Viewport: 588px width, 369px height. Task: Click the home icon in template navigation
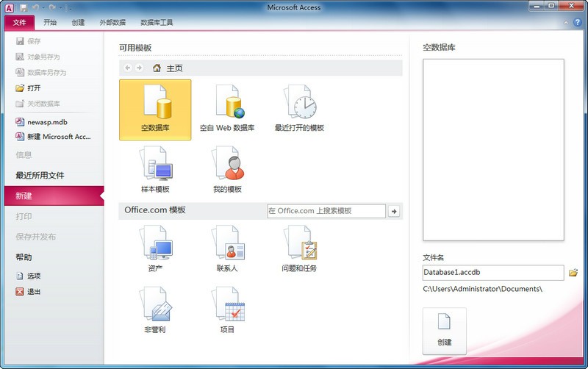[157, 68]
